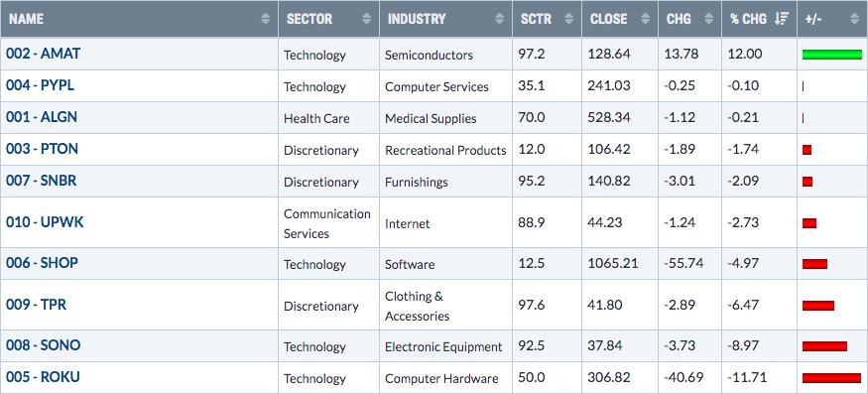This screenshot has height=394, width=868.
Task: Open the 009 - TPR symbol link
Action: tap(37, 305)
